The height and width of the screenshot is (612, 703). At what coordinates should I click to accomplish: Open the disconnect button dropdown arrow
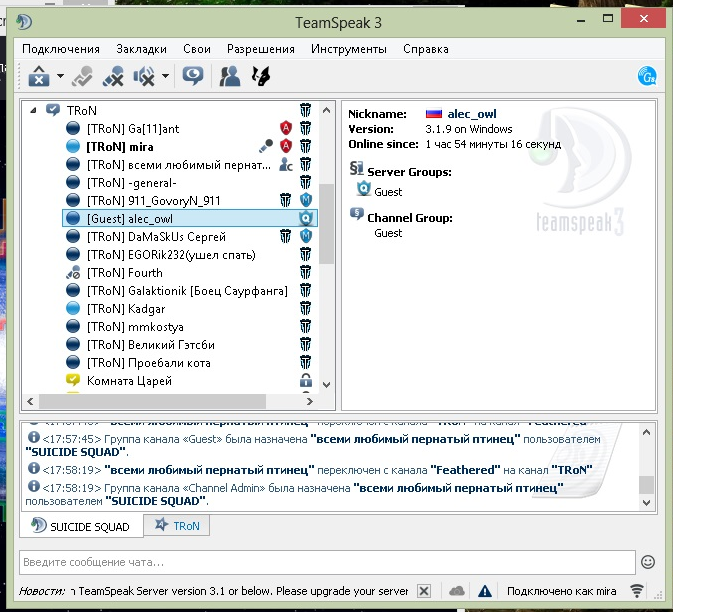coord(60,76)
